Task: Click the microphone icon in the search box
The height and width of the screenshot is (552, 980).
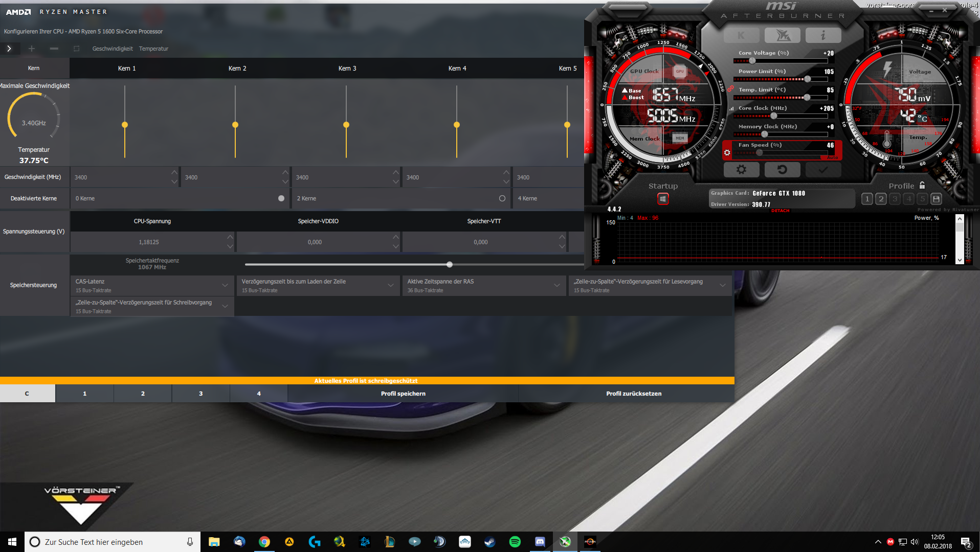Action: (x=190, y=542)
